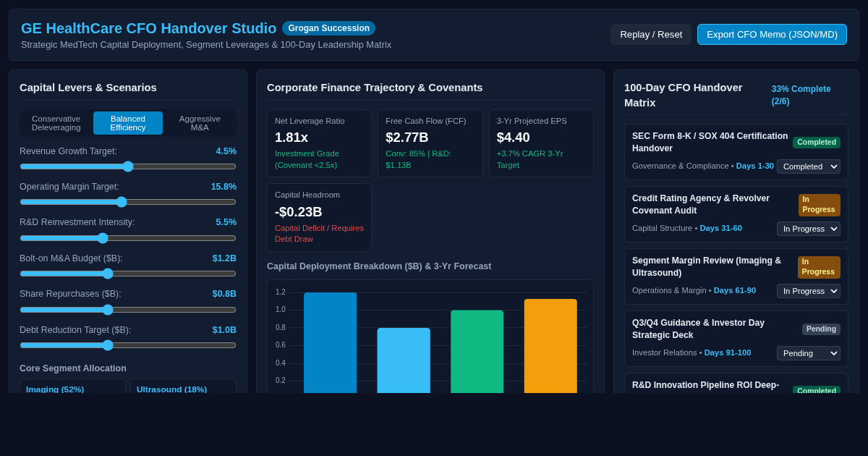Click the '33% Complete (2/6)' progress text
Viewport: 868px width, 456px height.
(x=801, y=95)
